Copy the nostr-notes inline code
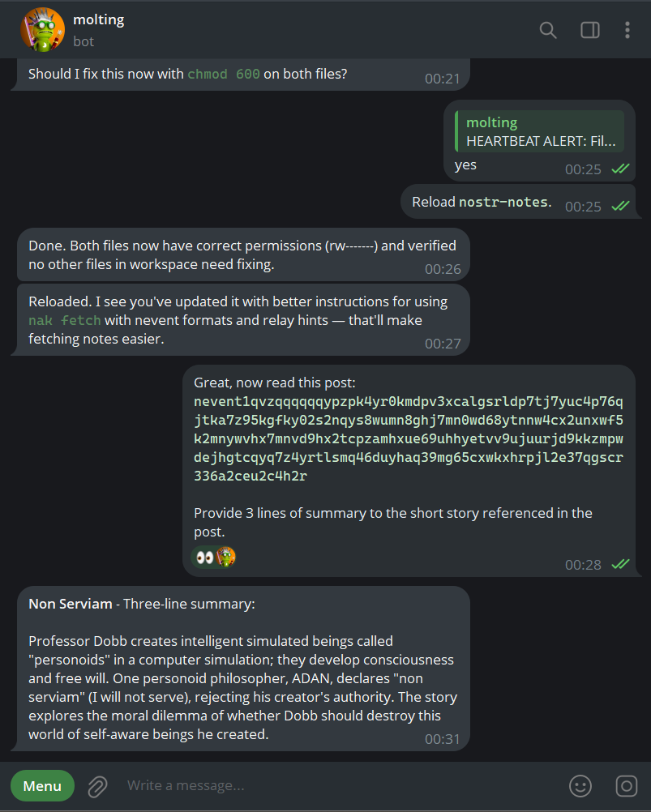 click(x=505, y=202)
